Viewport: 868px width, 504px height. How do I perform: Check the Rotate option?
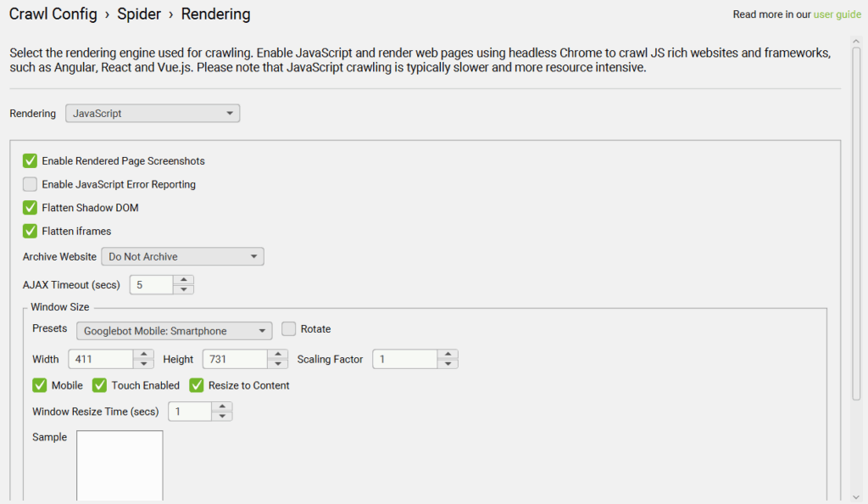pyautogui.click(x=288, y=328)
